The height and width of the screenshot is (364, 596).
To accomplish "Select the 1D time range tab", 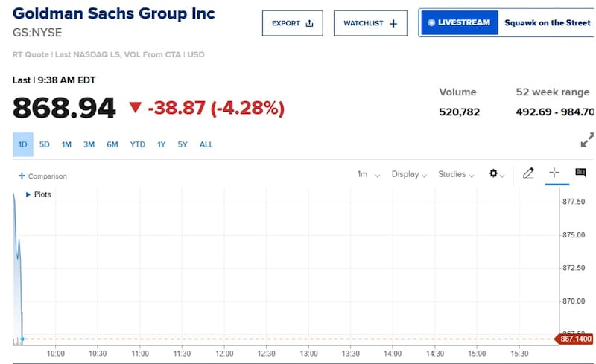I will click(x=23, y=144).
